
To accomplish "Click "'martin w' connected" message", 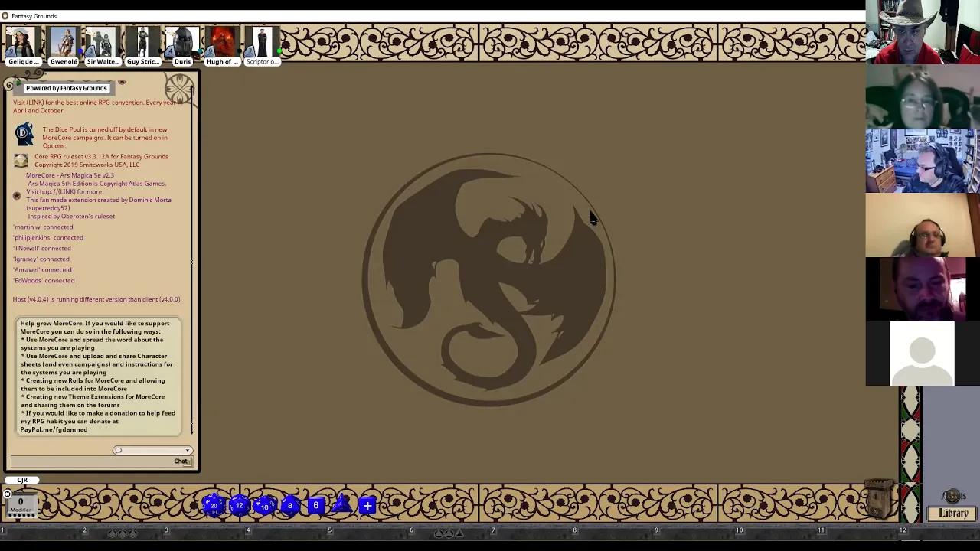I will tap(43, 227).
